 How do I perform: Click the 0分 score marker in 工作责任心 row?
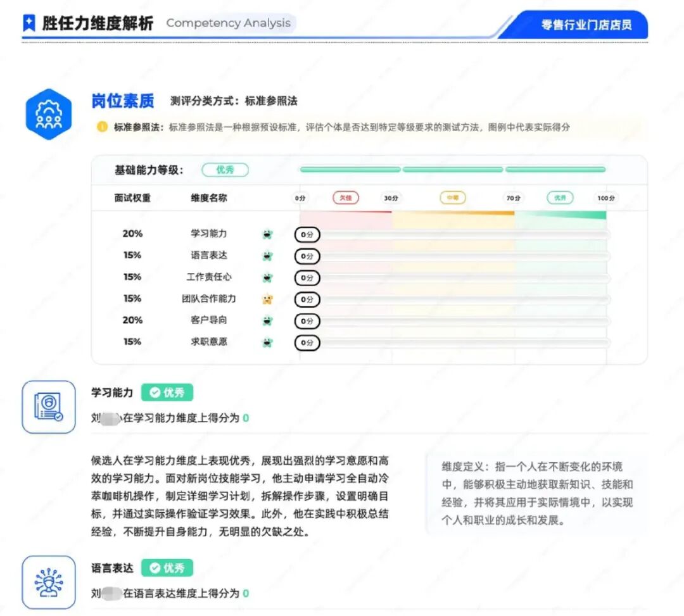pos(307,278)
